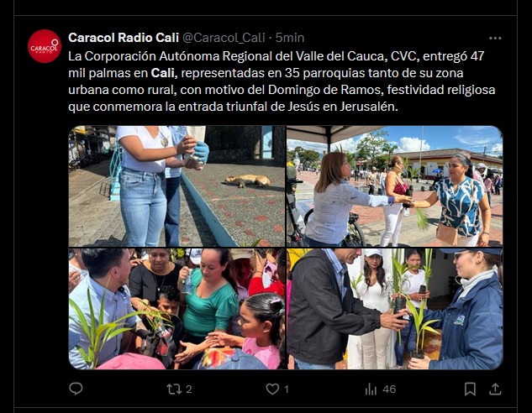This screenshot has width=532, height=413.
Task: Open the share upload icon
Action: (495, 389)
